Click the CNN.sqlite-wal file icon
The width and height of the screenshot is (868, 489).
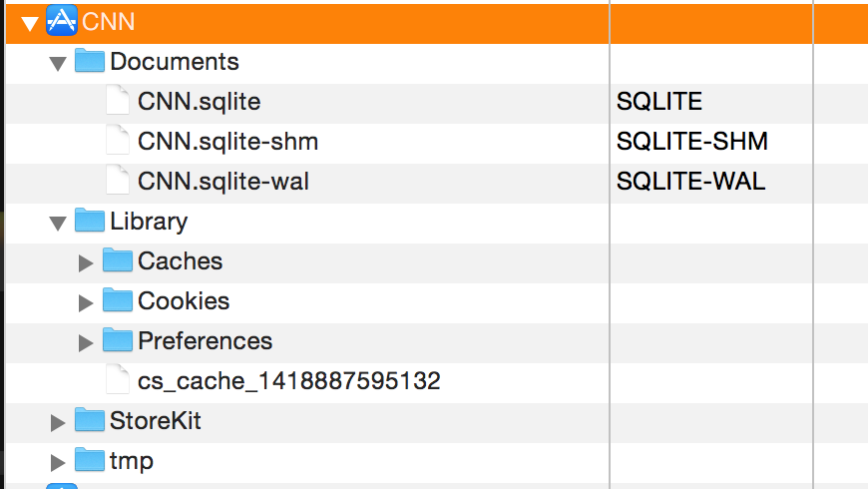(118, 180)
